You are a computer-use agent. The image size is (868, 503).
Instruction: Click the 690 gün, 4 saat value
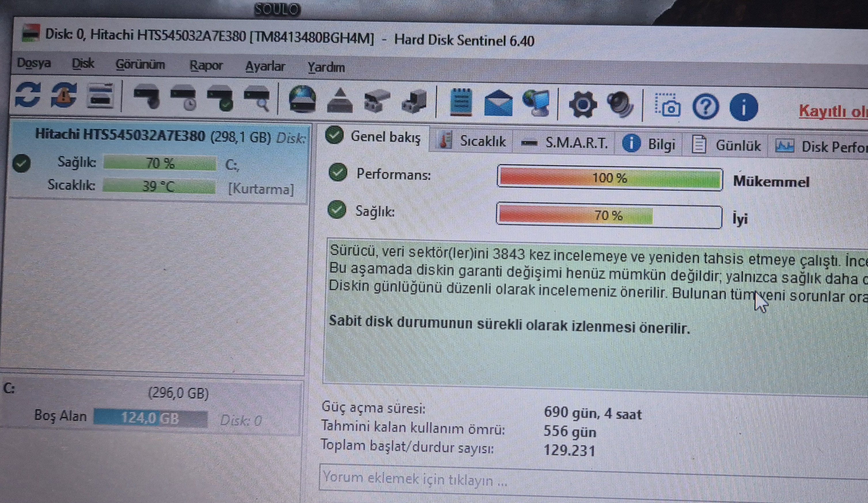coord(593,413)
